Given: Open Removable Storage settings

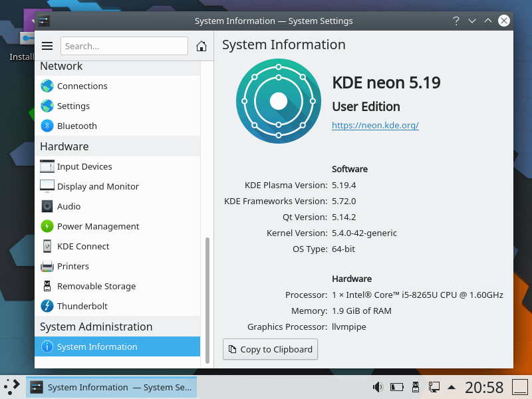Looking at the screenshot, I should tap(96, 286).
